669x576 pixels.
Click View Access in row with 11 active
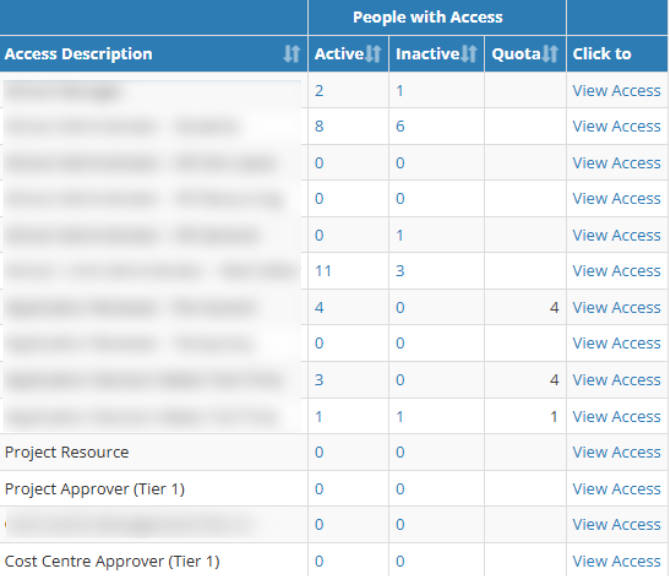click(617, 271)
